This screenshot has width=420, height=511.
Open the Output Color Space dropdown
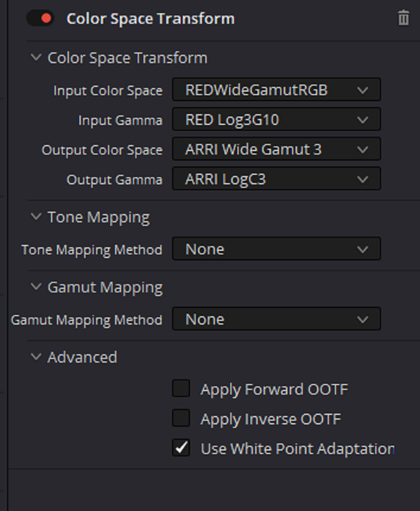pyautogui.click(x=276, y=149)
